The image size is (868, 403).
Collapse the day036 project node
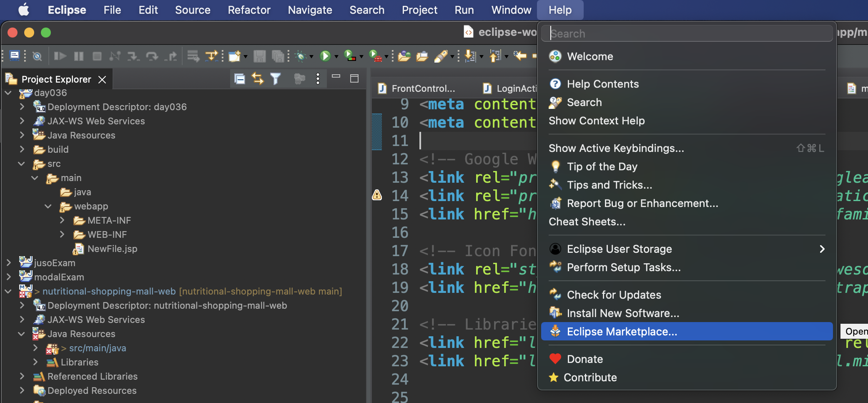8,93
